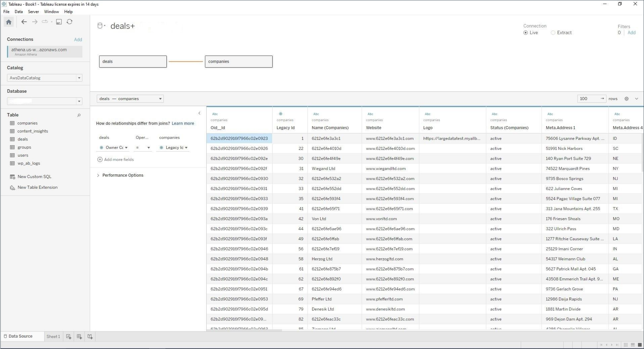The image size is (644, 349).
Task: Open the Help menu
Action: (68, 12)
